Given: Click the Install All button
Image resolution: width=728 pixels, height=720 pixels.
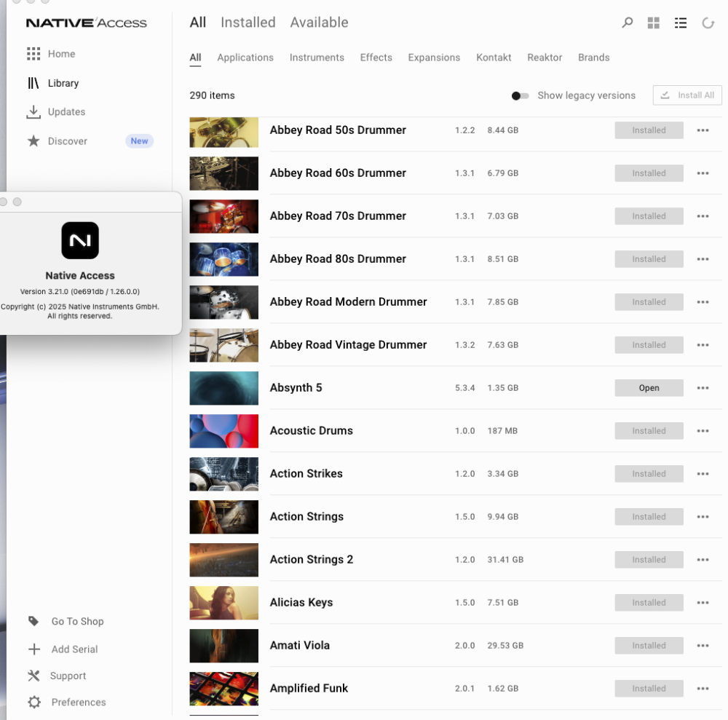Looking at the screenshot, I should [x=687, y=95].
